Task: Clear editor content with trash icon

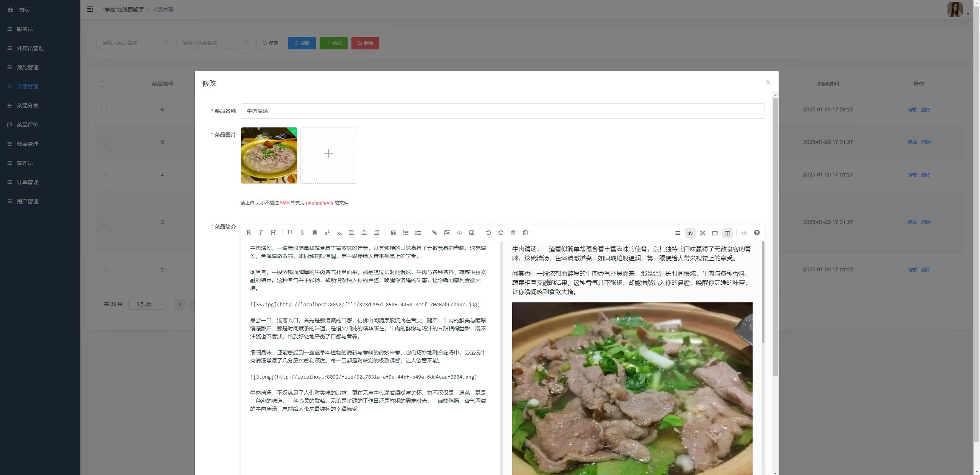Action: point(513,233)
